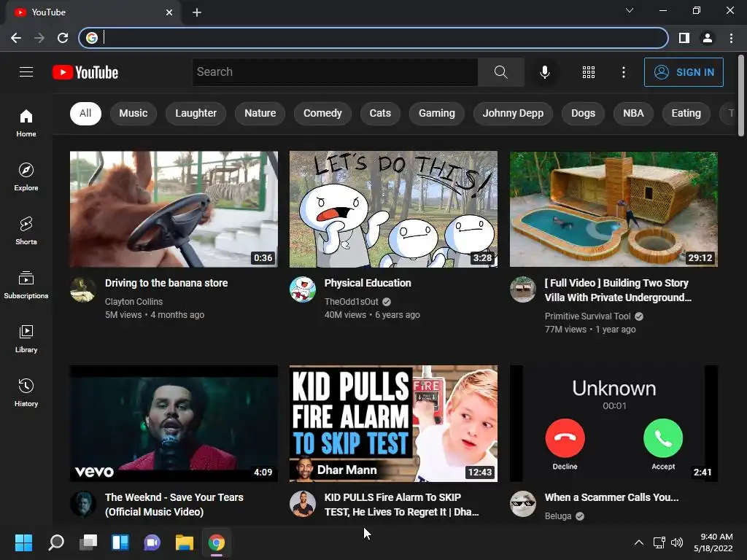
Task: Close the YouTube tab
Action: tap(169, 12)
